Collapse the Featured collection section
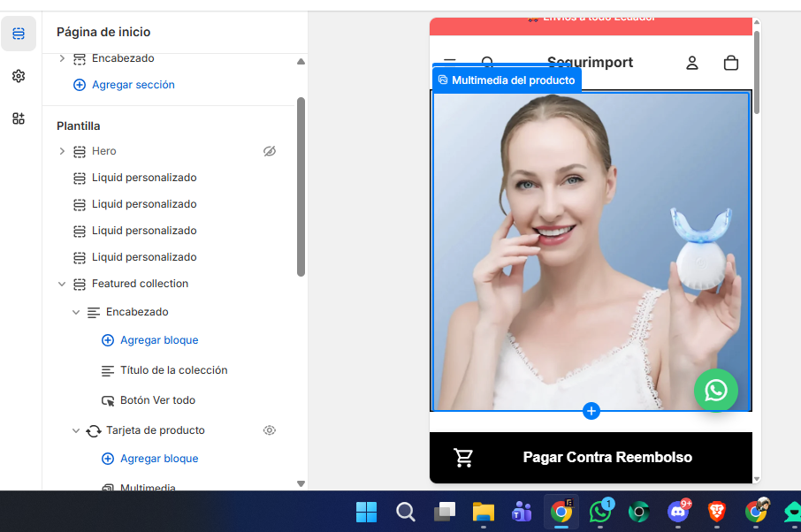801x532 pixels. pos(62,284)
